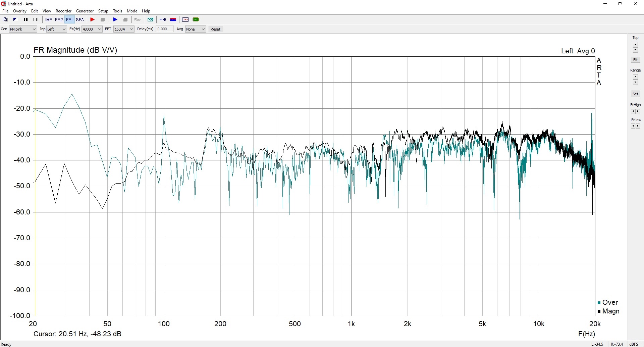
Task: Start recording with the red play icon
Action: click(x=92, y=19)
